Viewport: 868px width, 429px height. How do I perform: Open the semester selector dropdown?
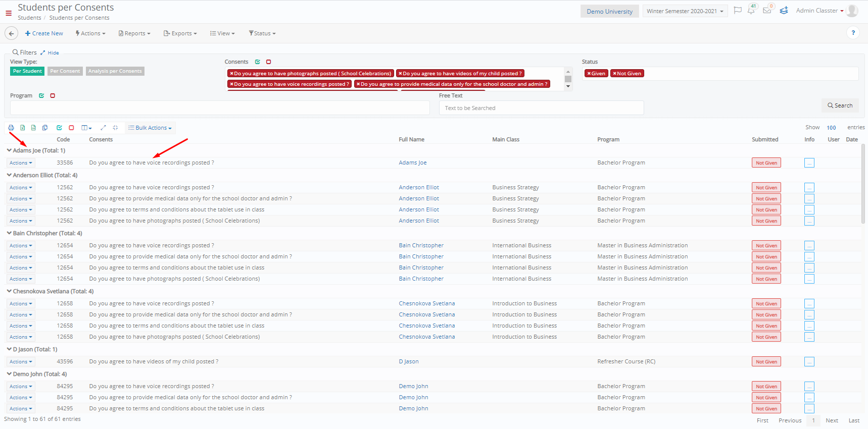[685, 11]
